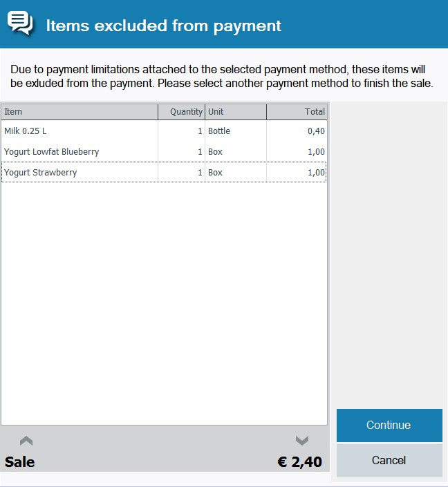
Task: Click the empty area of item list
Action: click(x=164, y=303)
